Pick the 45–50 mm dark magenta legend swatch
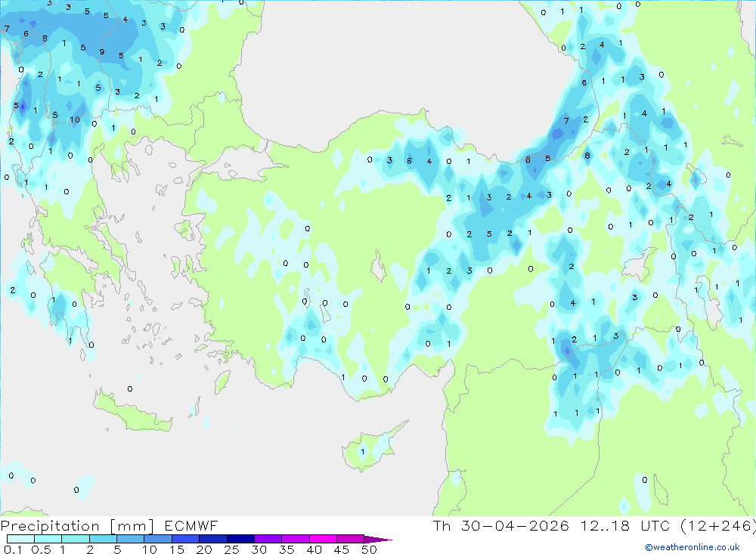The image size is (756, 554). click(x=351, y=539)
